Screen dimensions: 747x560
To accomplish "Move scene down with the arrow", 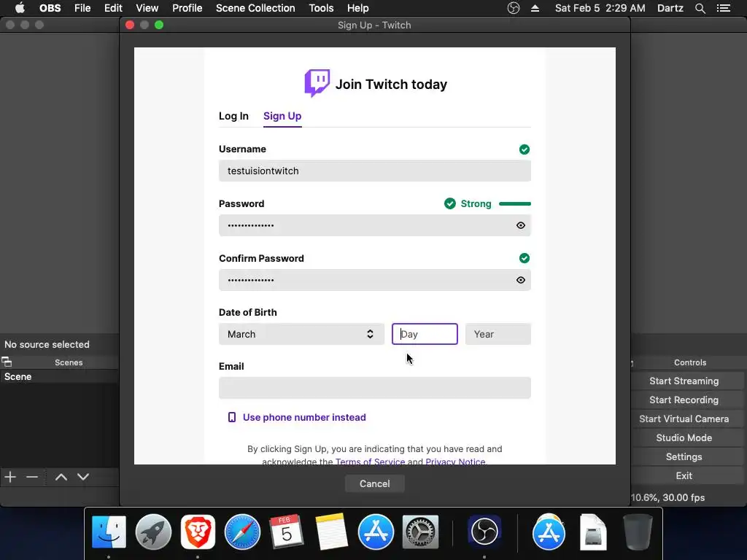I will tap(83, 477).
